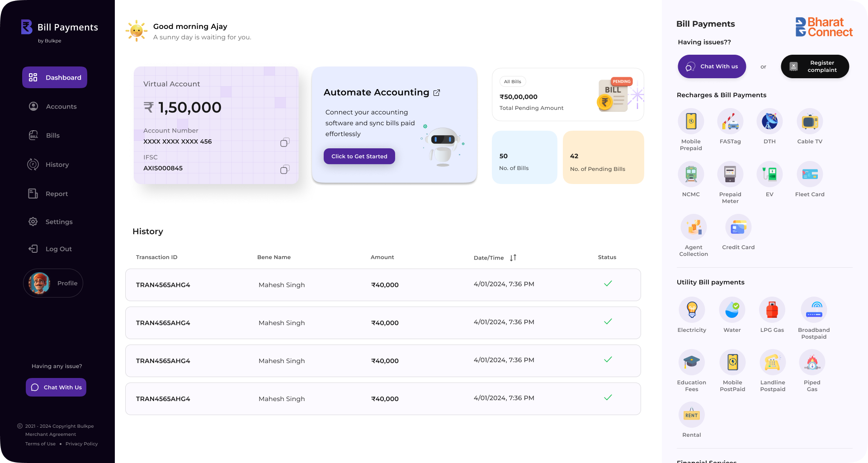Open the All Bills filter
This screenshot has width=868, height=463.
(x=512, y=81)
